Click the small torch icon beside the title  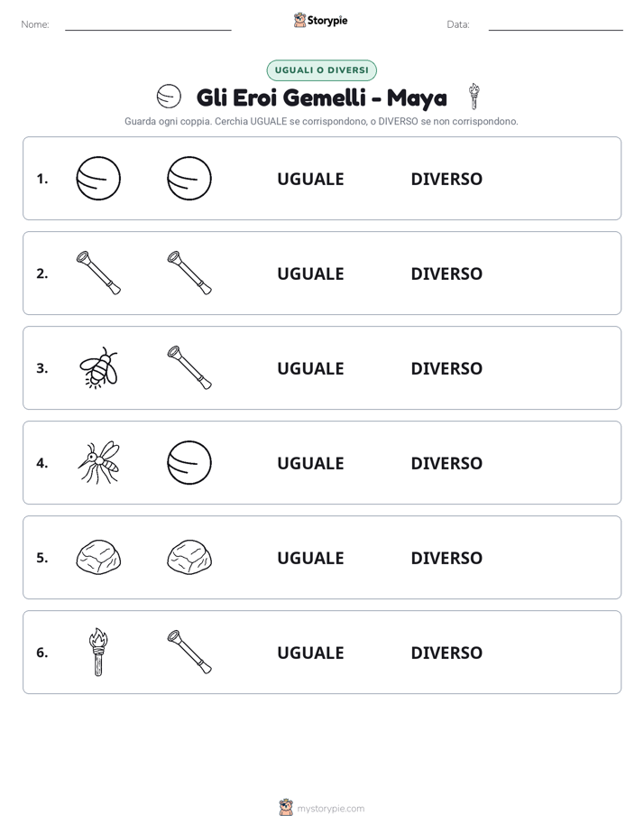(474, 97)
